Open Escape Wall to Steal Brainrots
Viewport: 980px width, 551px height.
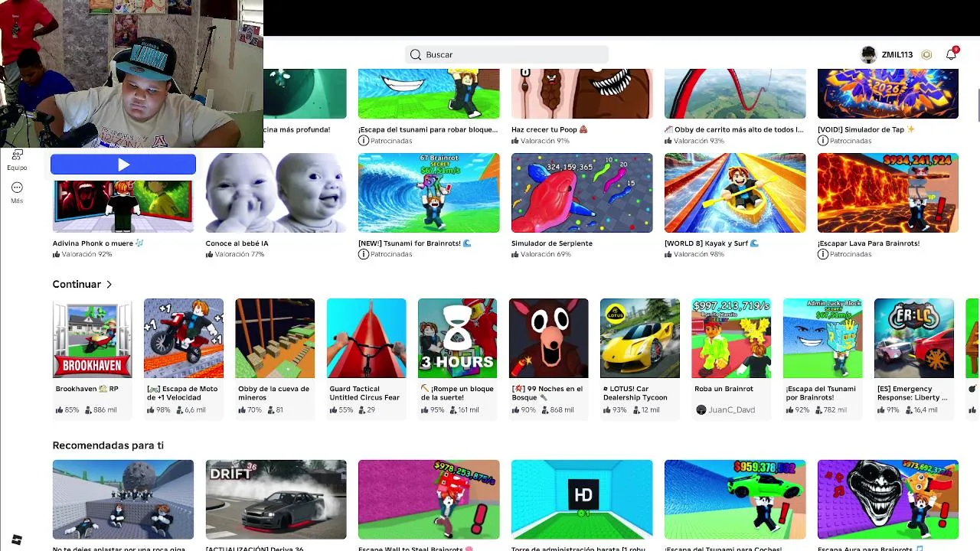click(x=429, y=499)
